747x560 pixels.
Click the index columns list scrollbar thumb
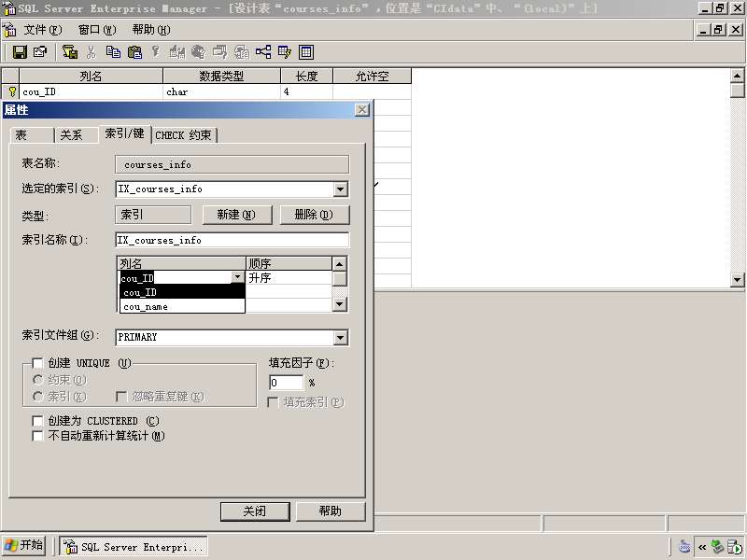339,278
